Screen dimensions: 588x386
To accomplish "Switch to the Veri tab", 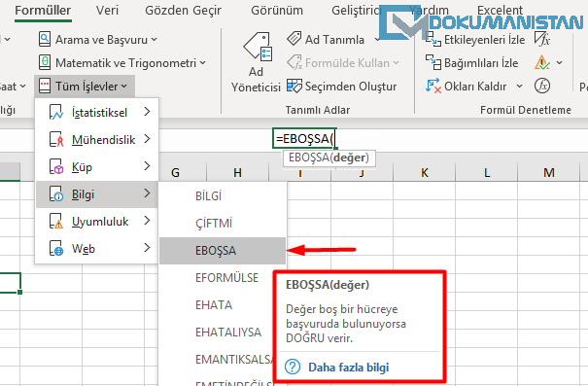I will click(x=107, y=10).
